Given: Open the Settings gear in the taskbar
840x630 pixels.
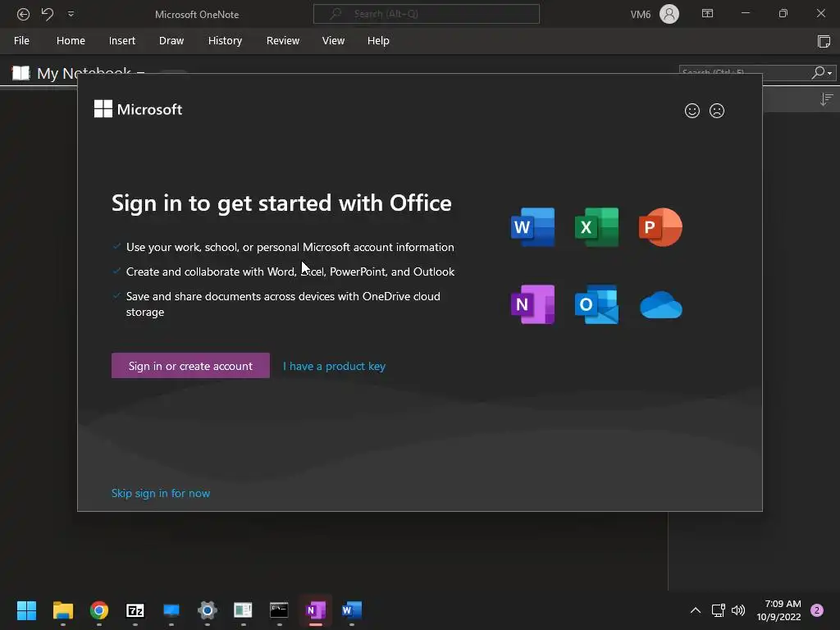Looking at the screenshot, I should [x=208, y=610].
